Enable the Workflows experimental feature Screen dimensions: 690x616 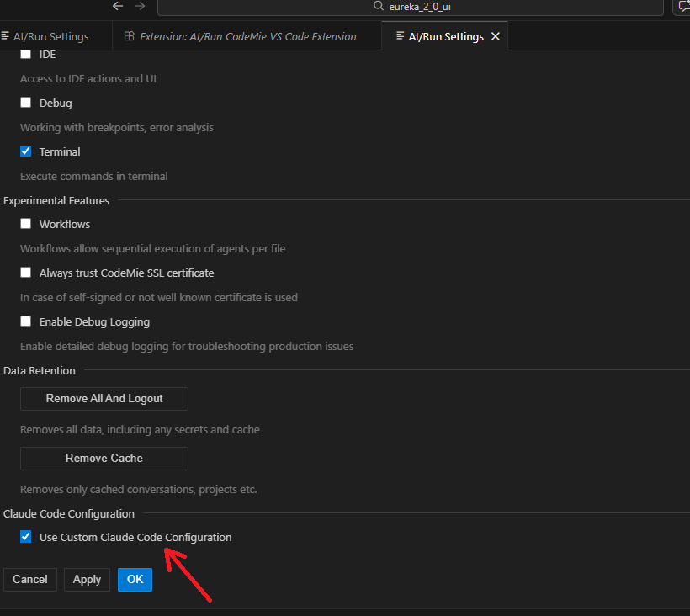tap(25, 224)
